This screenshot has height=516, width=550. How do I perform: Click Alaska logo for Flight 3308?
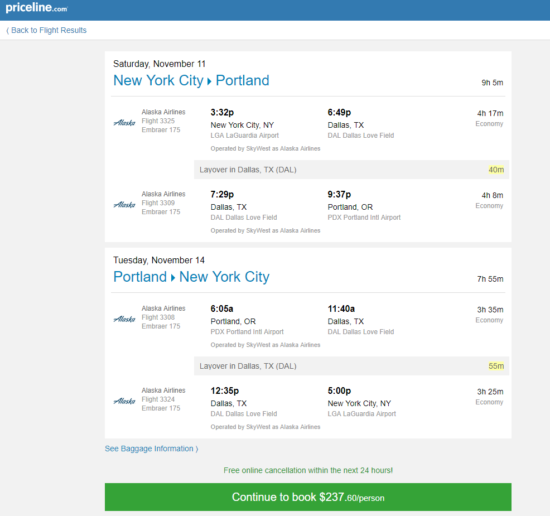(125, 319)
